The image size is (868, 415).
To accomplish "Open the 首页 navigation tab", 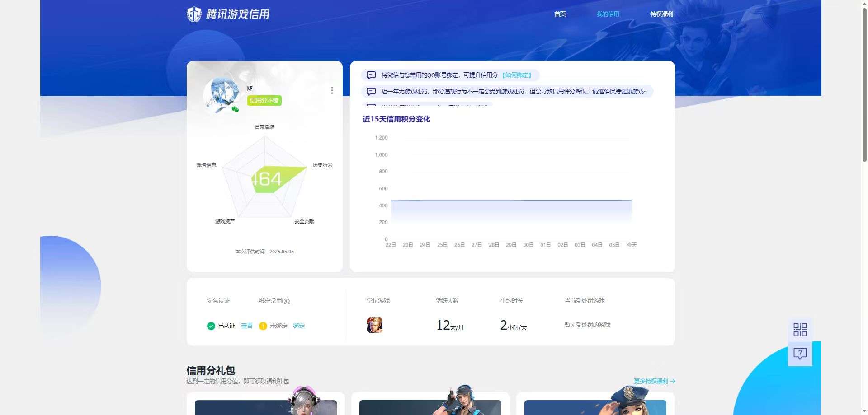I will coord(560,14).
